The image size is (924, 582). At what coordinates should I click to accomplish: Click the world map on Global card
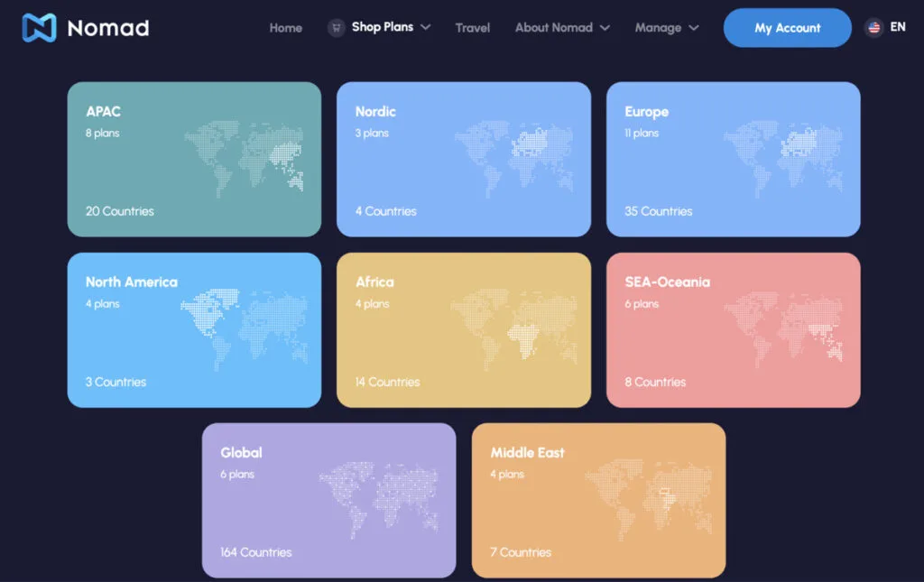pos(379,497)
